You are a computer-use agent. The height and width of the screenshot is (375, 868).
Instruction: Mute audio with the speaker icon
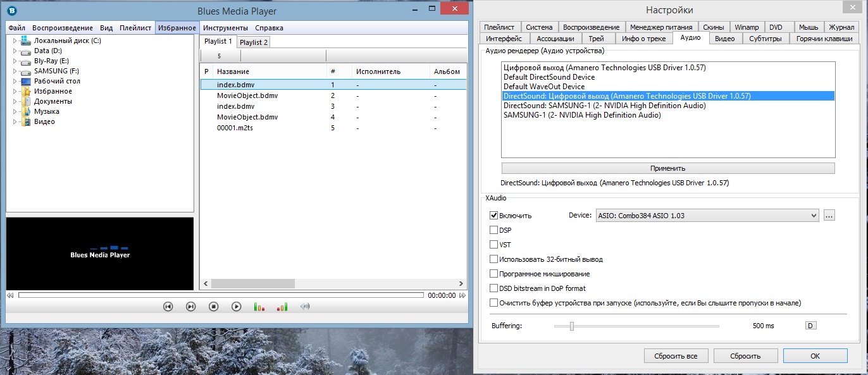click(x=305, y=307)
